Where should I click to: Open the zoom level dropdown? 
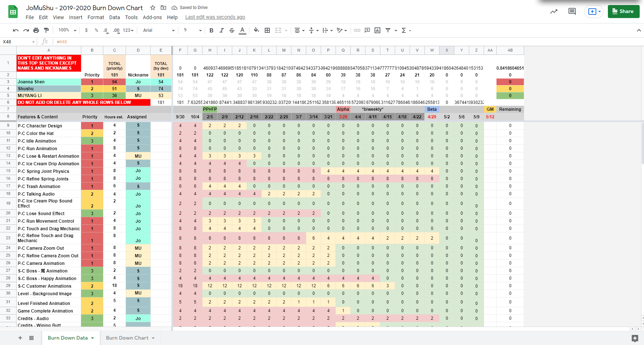[68, 30]
